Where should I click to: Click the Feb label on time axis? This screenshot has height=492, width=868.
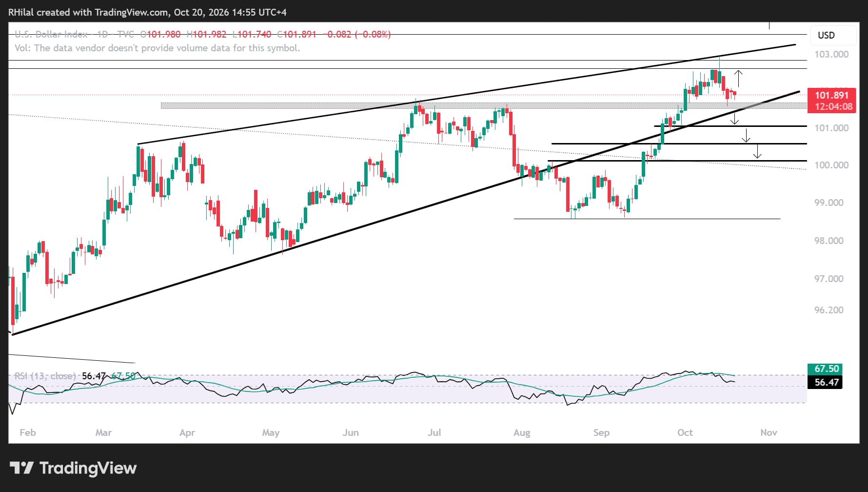[x=28, y=432]
